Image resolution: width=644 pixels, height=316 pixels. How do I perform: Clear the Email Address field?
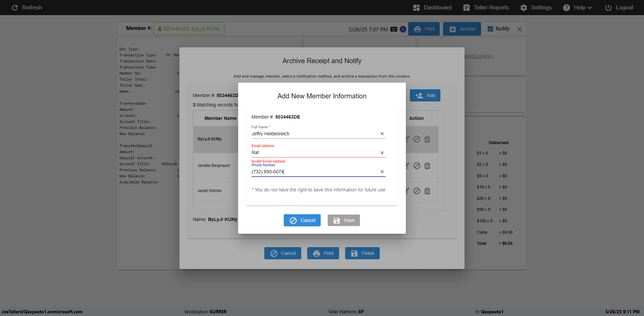(382, 153)
